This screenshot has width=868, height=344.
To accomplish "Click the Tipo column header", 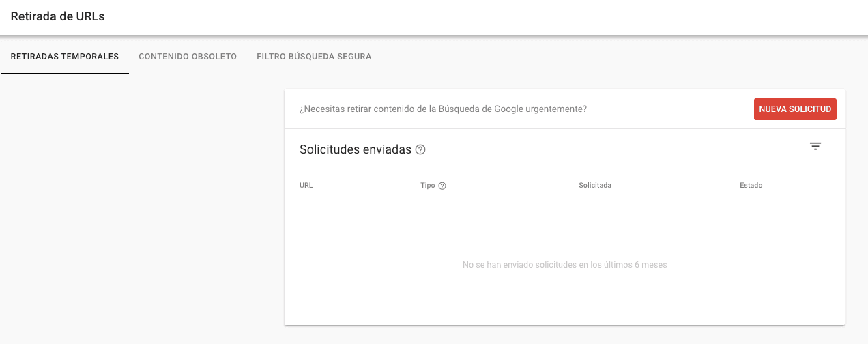I will [x=428, y=186].
